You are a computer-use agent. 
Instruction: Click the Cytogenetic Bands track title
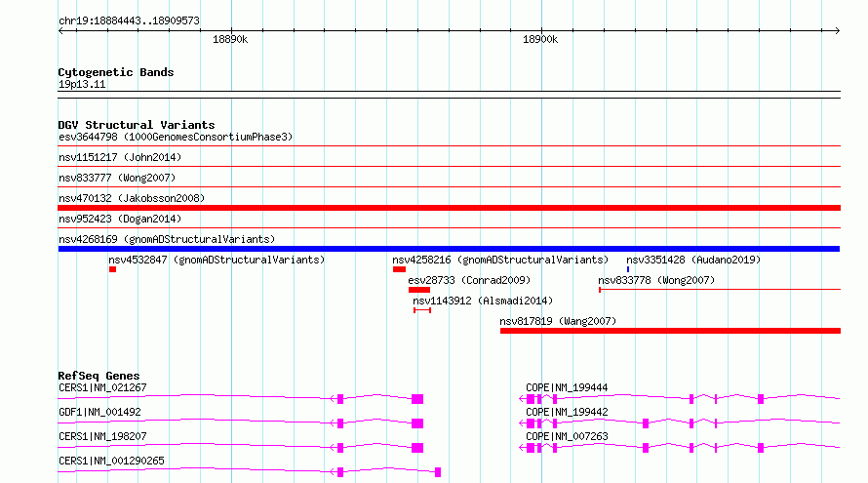[x=116, y=72]
